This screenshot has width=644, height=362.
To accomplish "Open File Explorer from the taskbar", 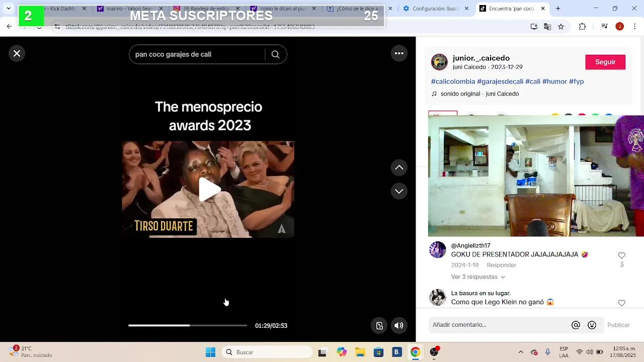I will [360, 352].
